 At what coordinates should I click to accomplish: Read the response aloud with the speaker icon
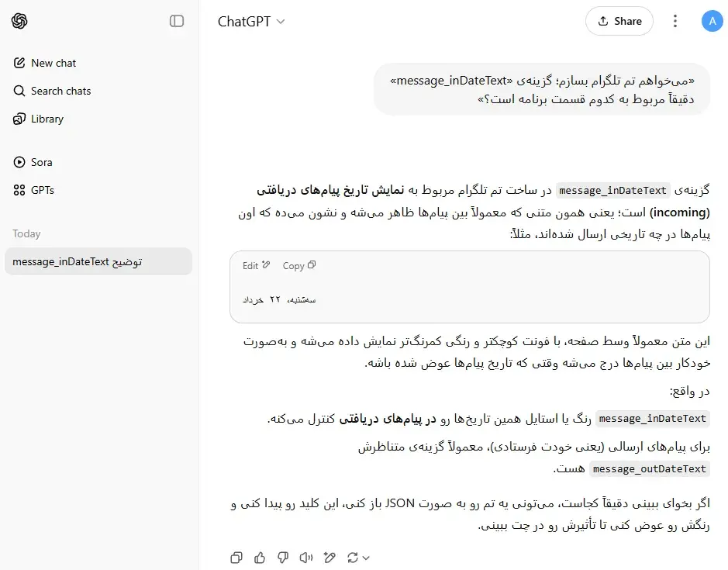pyautogui.click(x=305, y=558)
